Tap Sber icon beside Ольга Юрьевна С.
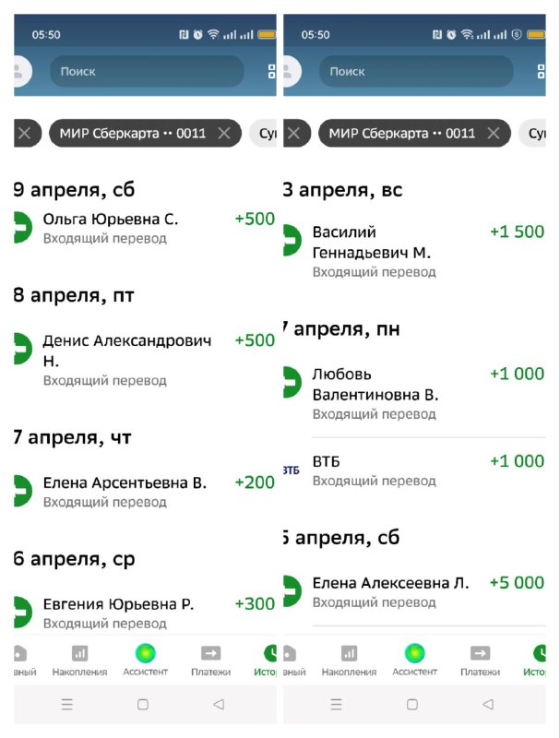Viewport: 560px width, 738px height. pos(22,228)
